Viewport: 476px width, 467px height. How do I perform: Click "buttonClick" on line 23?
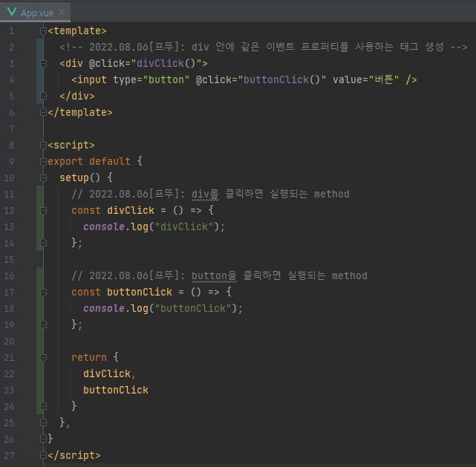(x=116, y=391)
